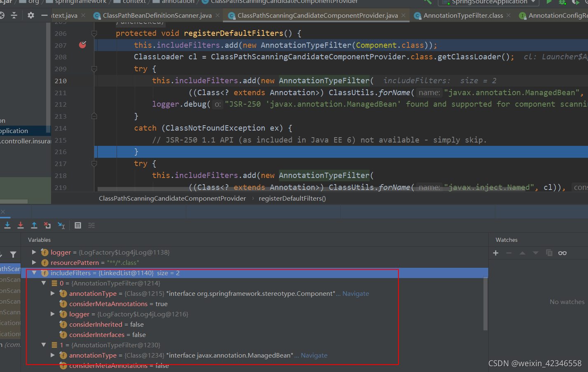The width and height of the screenshot is (588, 372).
Task: Expand the resourcePattern variable node
Action: [34, 262]
